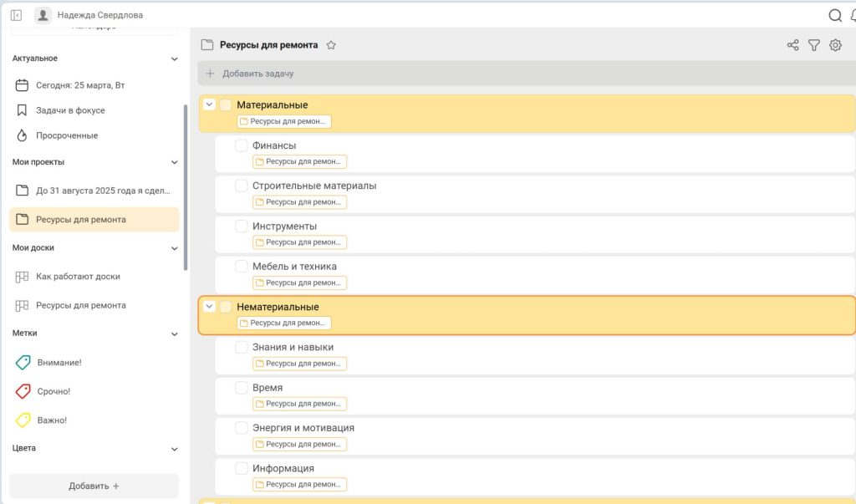
Task: Check the Финансы task checkbox
Action: tap(241, 145)
